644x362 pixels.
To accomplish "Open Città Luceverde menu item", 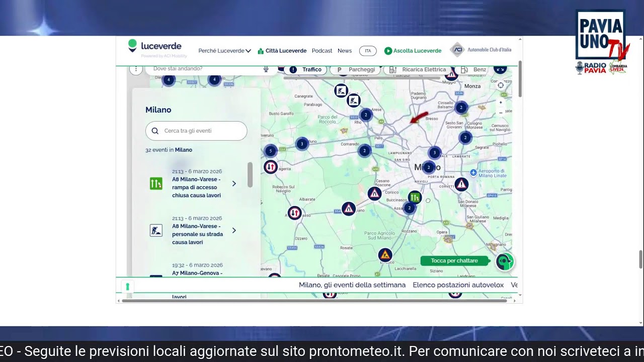I will point(282,51).
